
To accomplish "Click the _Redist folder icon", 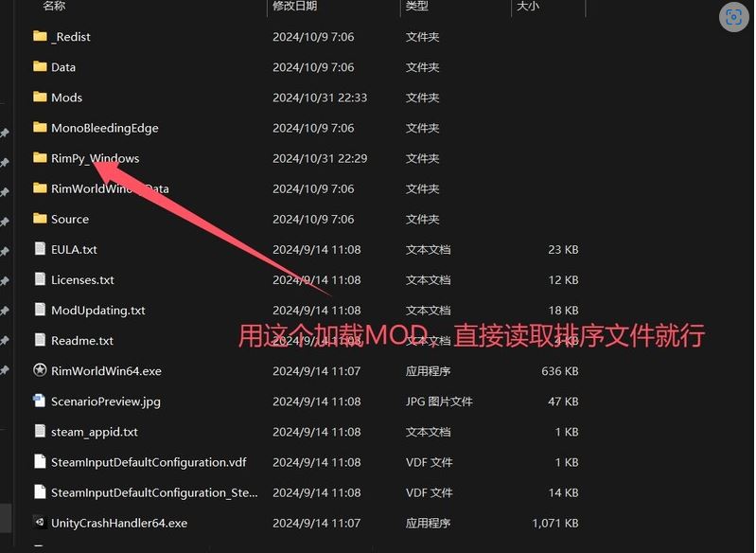I will (x=40, y=37).
